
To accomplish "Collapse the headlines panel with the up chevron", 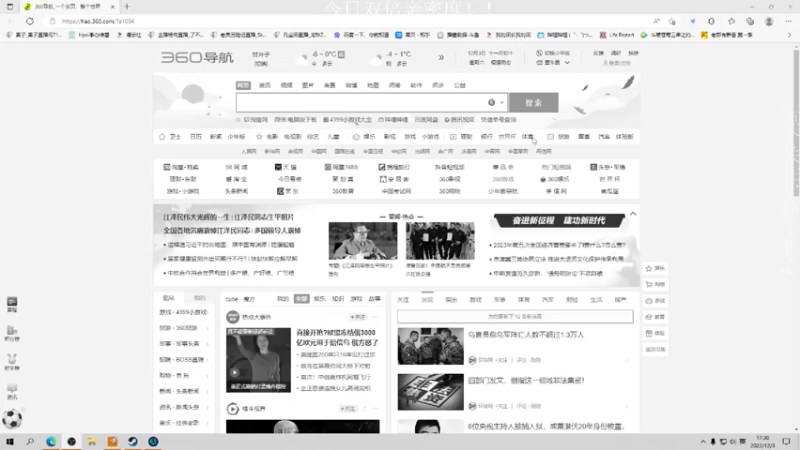I will coord(633,214).
